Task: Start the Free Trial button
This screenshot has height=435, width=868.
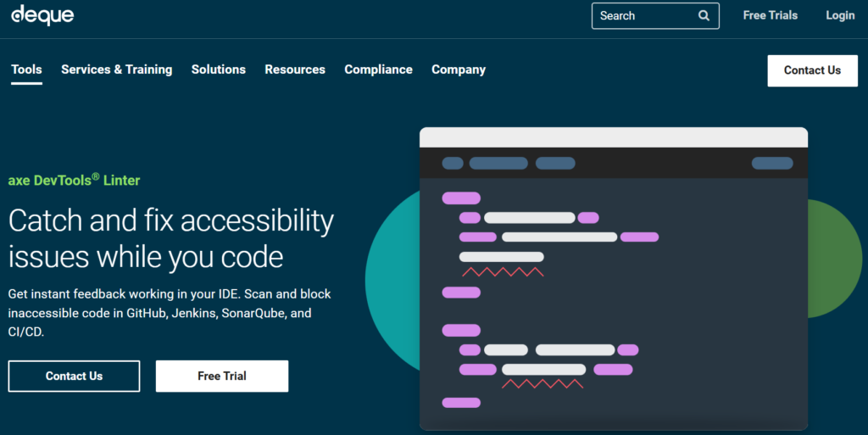Action: [222, 376]
